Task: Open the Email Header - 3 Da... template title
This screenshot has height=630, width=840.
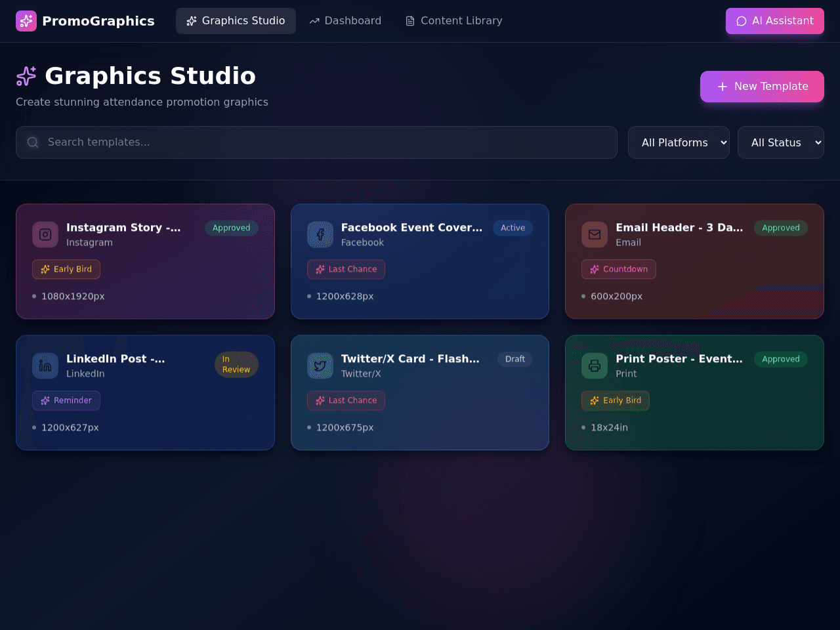Action: [679, 228]
